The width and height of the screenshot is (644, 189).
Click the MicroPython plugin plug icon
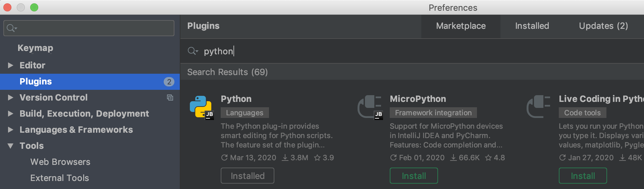coord(370,107)
